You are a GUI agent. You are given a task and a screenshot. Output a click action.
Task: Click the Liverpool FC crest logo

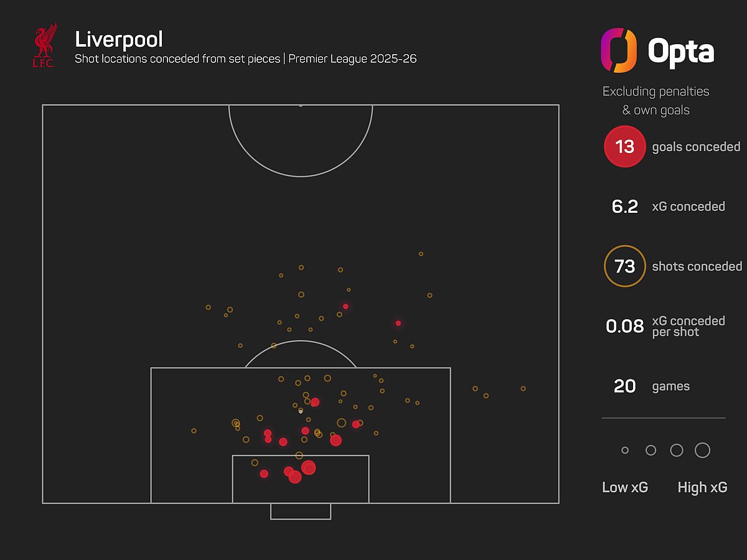pos(45,45)
